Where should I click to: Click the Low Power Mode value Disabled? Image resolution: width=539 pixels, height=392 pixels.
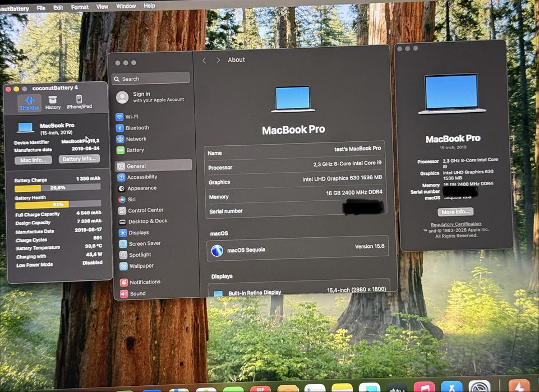click(93, 262)
